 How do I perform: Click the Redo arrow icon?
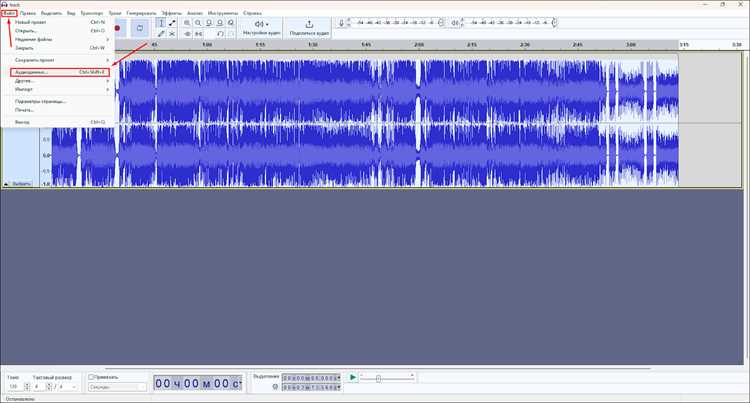coord(231,33)
